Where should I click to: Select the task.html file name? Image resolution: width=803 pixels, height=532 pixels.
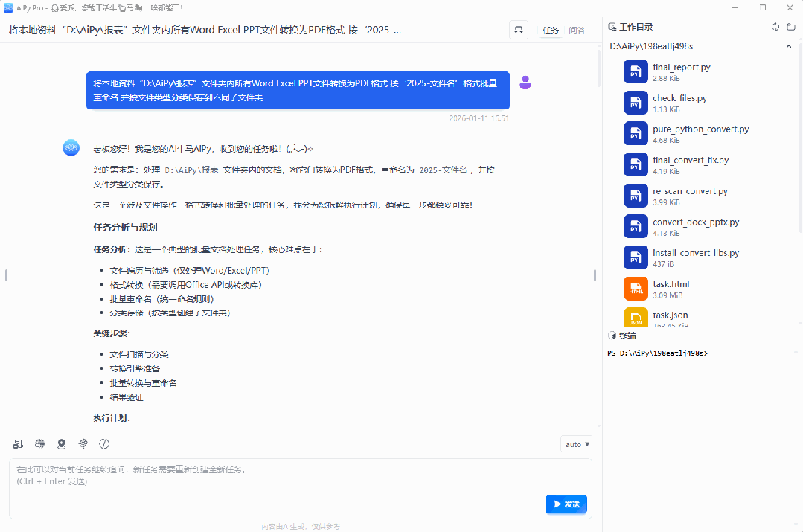[x=671, y=284]
